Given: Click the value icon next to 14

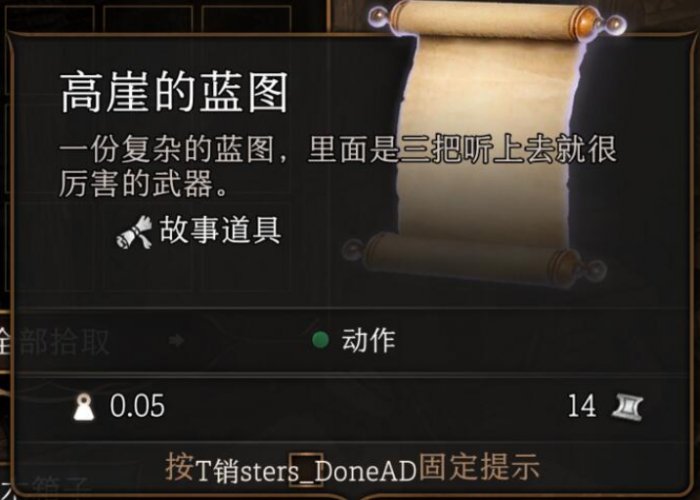Looking at the screenshot, I should pos(627,407).
